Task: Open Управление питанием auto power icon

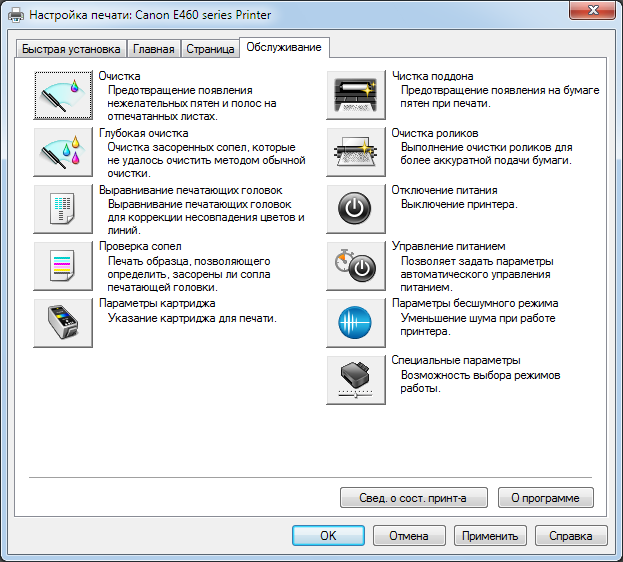Action: click(x=356, y=265)
